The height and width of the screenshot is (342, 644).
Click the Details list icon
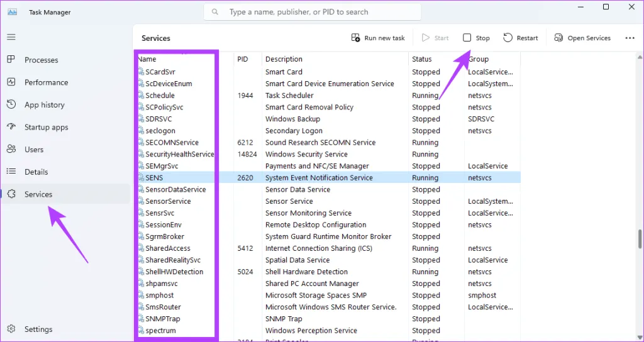point(11,172)
